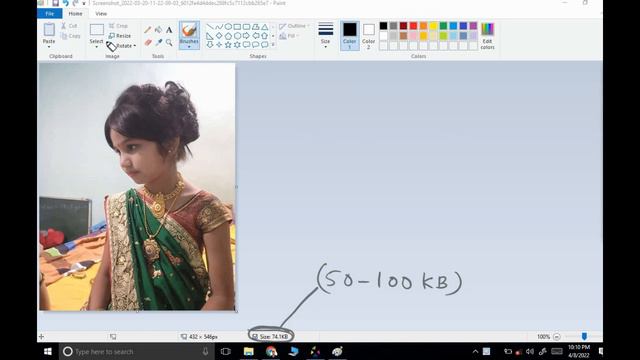The image size is (640, 360).
Task: Choose the Curve shape
Action: point(219,27)
